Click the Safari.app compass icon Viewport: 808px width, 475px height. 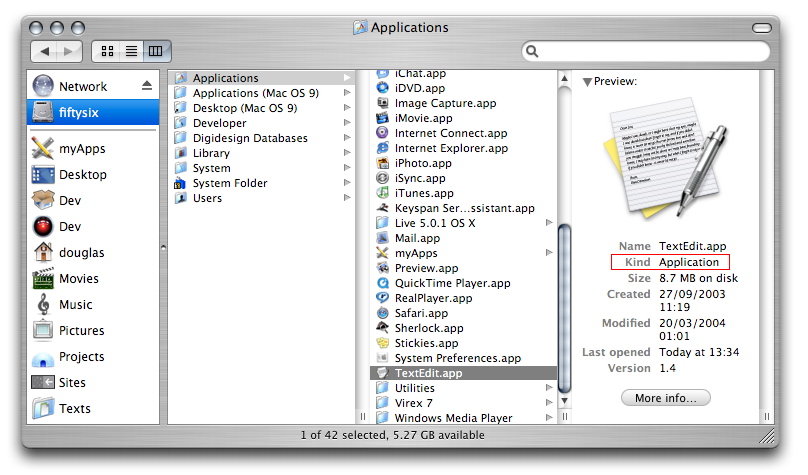[383, 313]
